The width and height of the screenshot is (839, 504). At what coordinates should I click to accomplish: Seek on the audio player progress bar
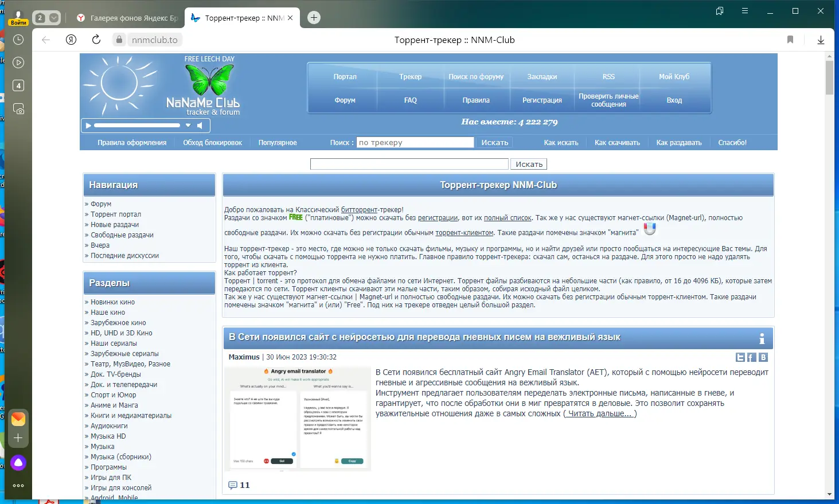[137, 125]
